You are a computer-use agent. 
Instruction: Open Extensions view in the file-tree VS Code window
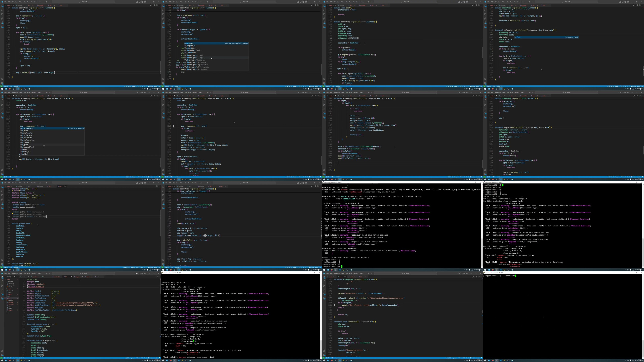pos(2,294)
